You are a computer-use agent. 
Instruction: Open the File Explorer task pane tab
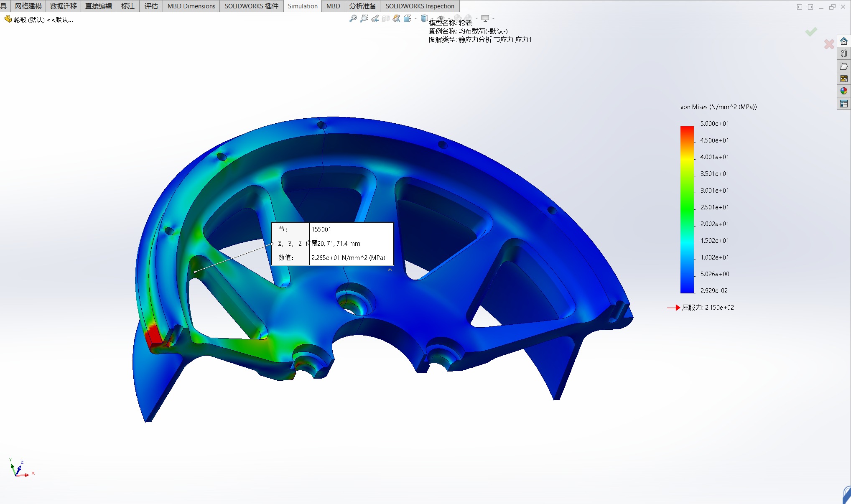pyautogui.click(x=844, y=66)
